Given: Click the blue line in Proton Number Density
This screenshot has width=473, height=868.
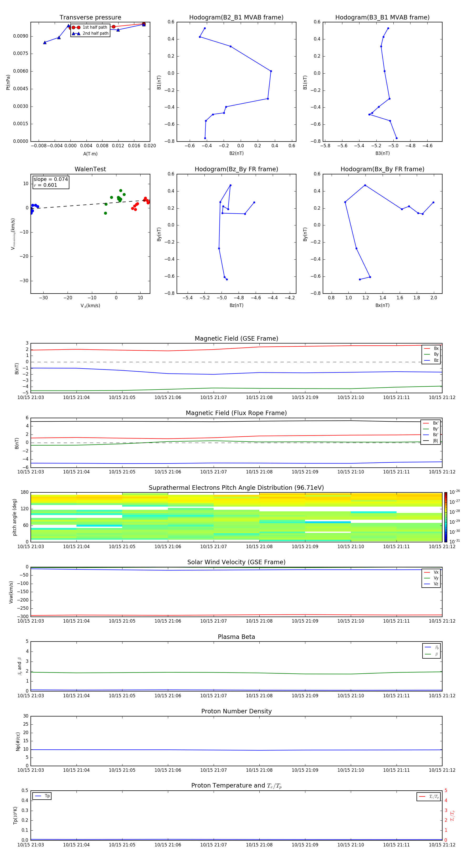Looking at the screenshot, I should pyautogui.click(x=236, y=750).
